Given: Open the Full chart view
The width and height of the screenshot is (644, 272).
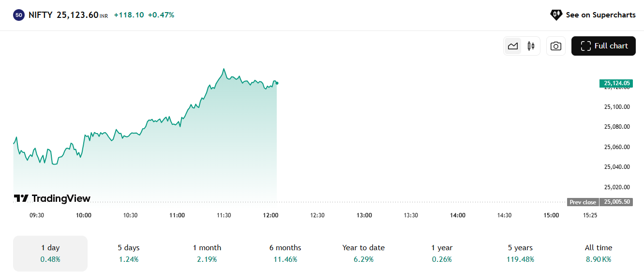Looking at the screenshot, I should point(603,46).
